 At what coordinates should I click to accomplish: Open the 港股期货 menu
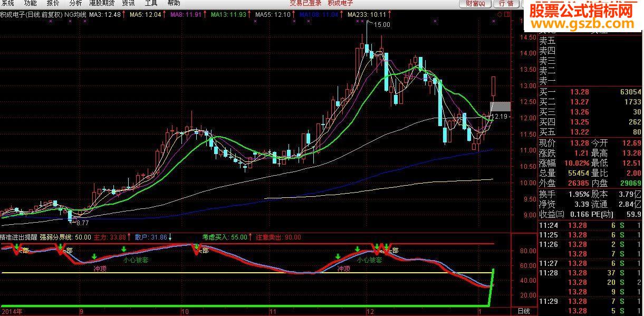(x=102, y=3)
